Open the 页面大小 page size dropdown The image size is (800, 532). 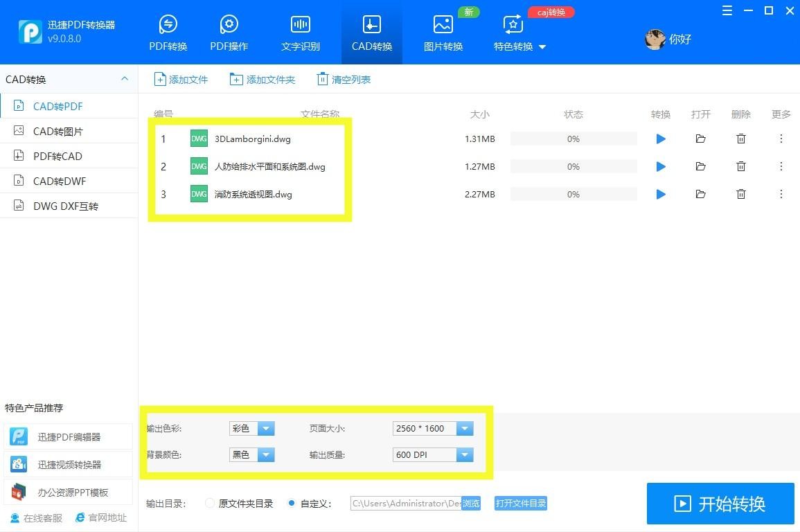465,428
